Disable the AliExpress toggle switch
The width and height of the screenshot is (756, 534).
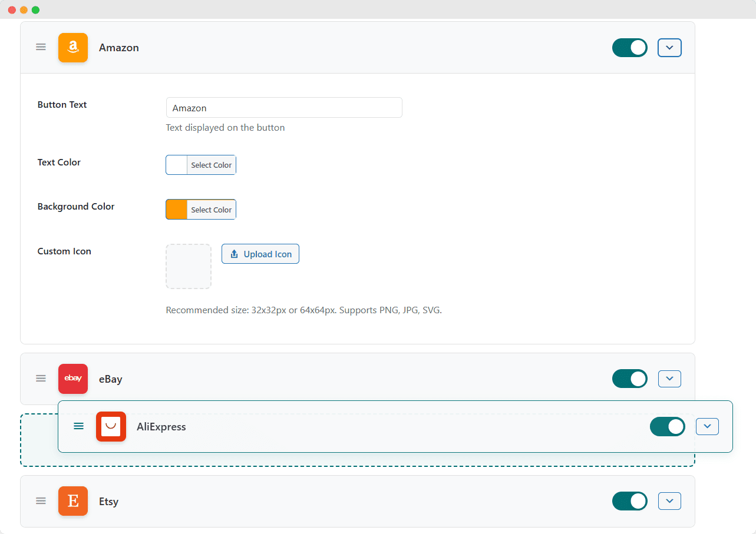pos(667,426)
